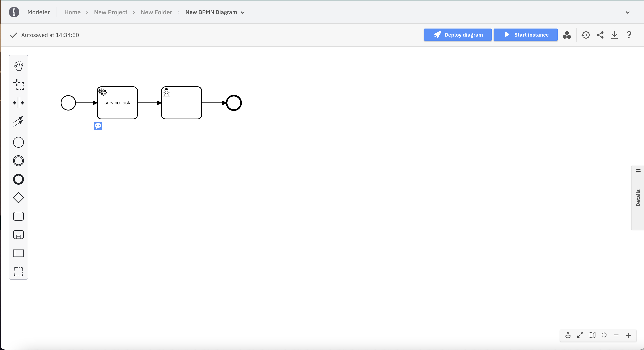Create an end event from the palette
644x350 pixels.
click(x=18, y=179)
